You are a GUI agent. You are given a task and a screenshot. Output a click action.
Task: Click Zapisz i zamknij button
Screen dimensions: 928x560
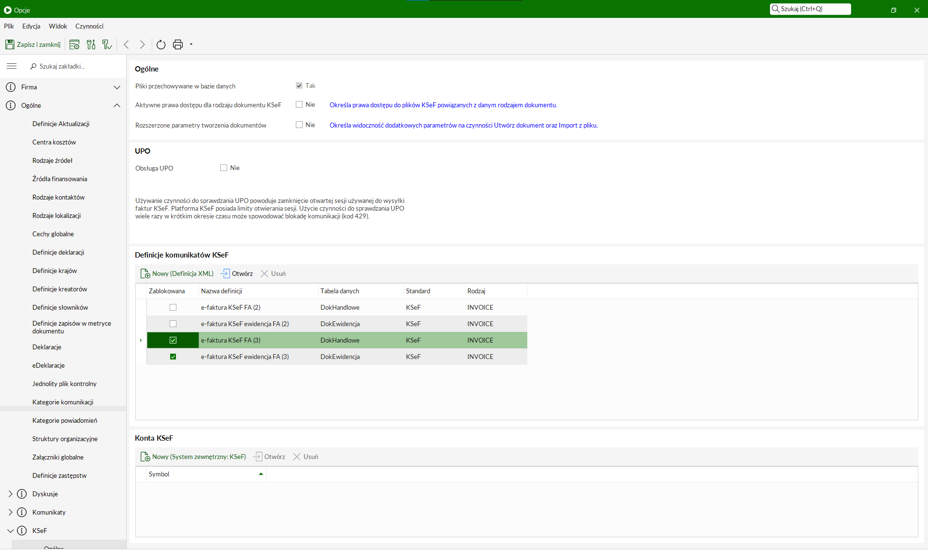pos(33,44)
